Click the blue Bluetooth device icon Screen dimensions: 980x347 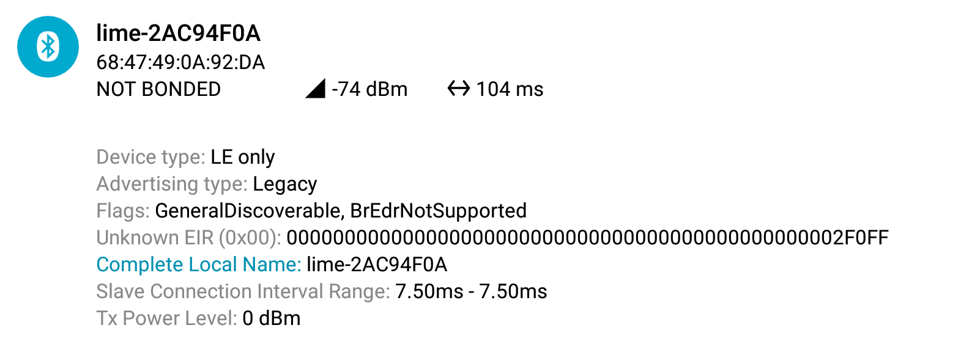[x=48, y=46]
